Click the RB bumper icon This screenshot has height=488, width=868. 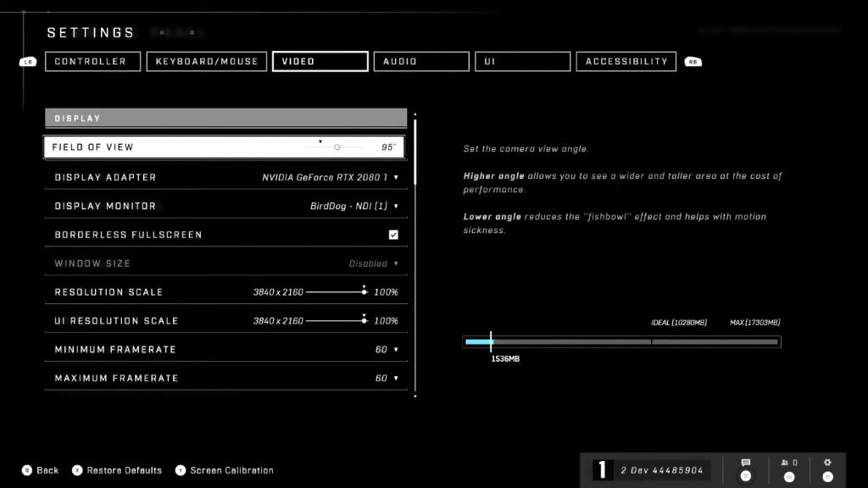click(x=693, y=61)
